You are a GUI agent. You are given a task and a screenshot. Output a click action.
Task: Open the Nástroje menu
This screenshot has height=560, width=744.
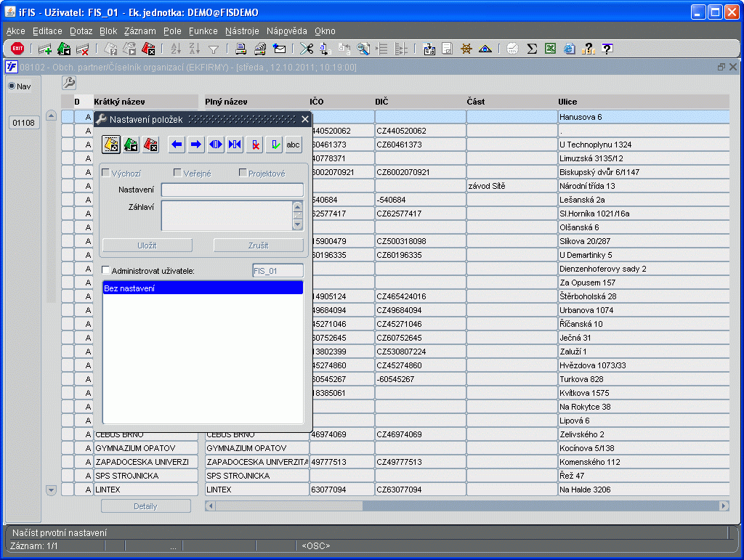point(242,31)
